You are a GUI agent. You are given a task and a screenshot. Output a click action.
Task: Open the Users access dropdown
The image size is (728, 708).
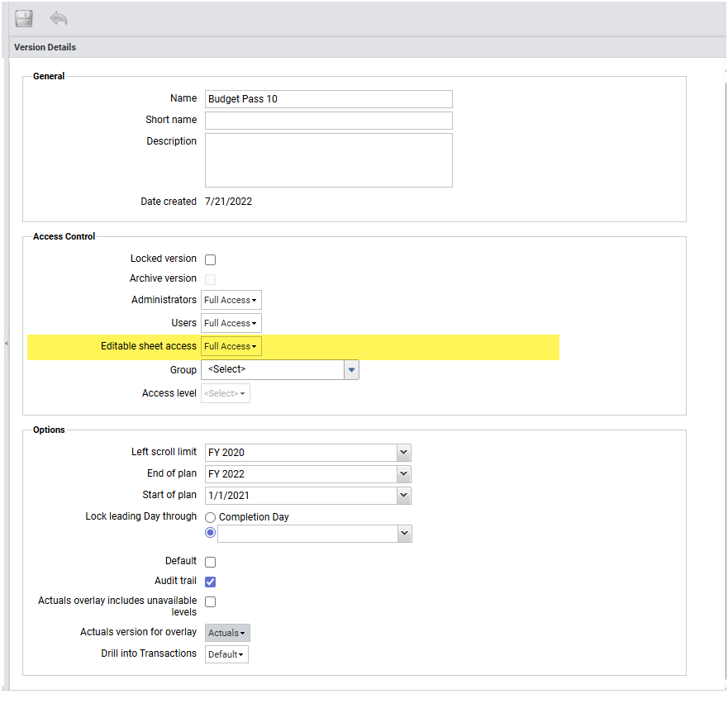tap(231, 323)
